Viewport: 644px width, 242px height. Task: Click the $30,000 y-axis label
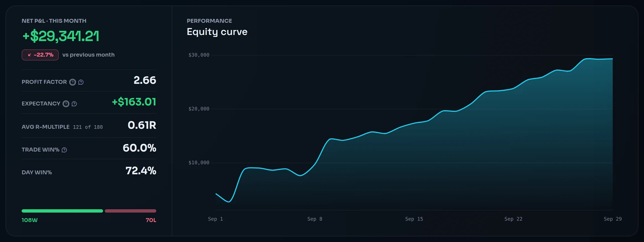[x=199, y=55]
